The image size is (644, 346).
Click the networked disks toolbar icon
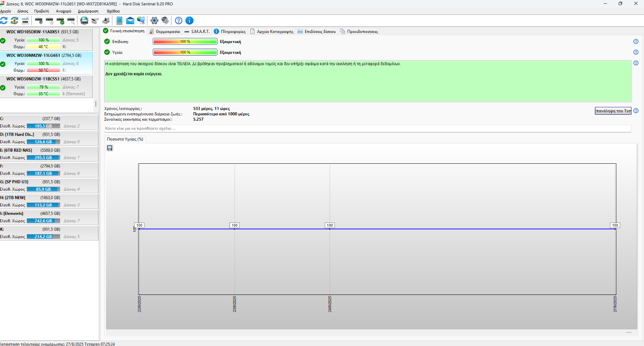(95, 21)
